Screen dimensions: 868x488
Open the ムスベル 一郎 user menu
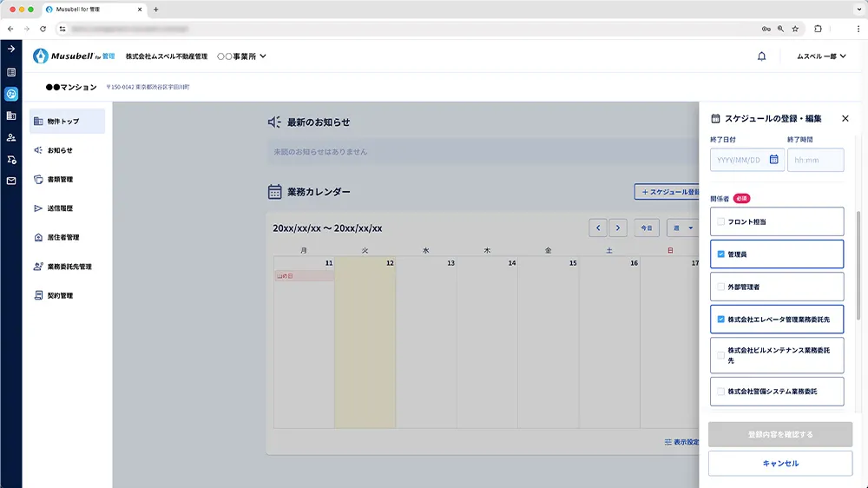[x=820, y=56]
